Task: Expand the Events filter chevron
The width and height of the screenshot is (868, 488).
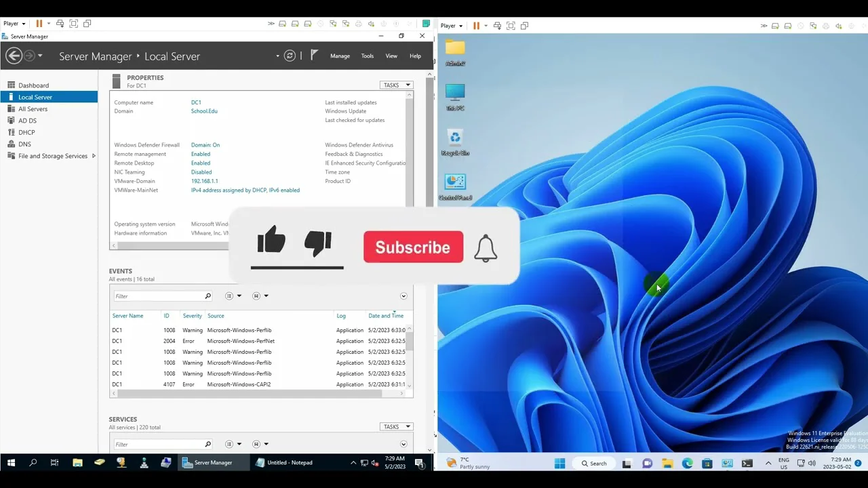Action: point(403,296)
